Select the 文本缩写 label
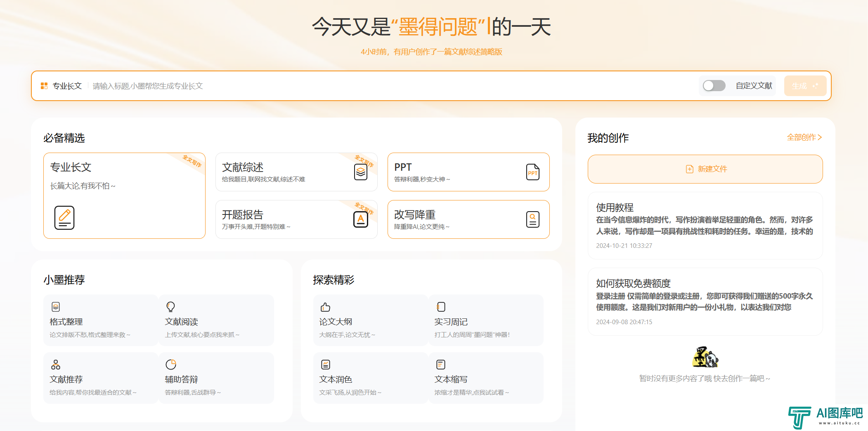Screen dimensions: 868x431 [x=451, y=379]
